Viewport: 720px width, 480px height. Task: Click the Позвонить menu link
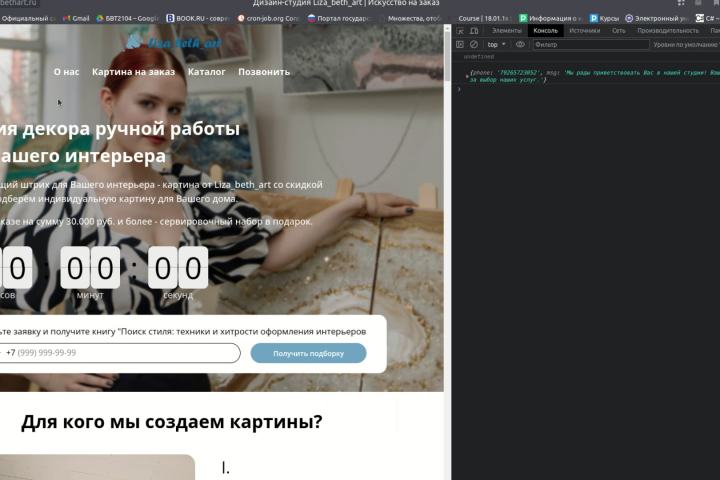pyautogui.click(x=264, y=72)
